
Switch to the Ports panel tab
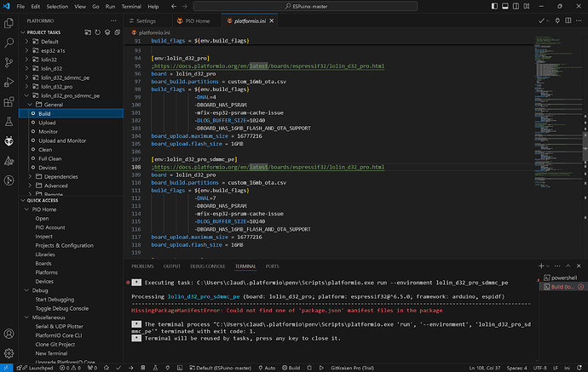[x=272, y=266]
